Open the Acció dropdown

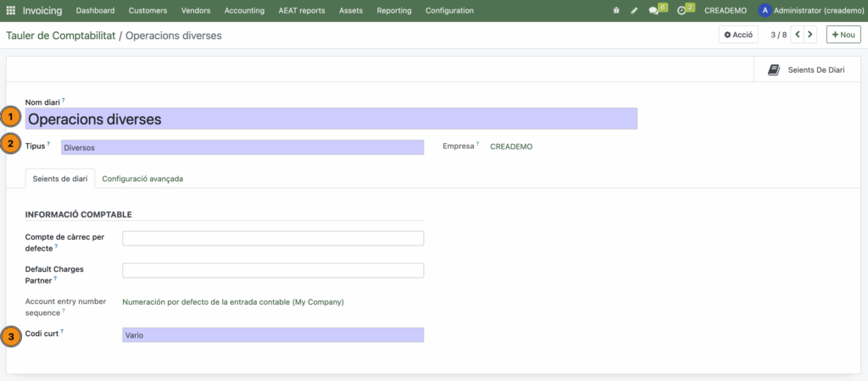coord(738,35)
